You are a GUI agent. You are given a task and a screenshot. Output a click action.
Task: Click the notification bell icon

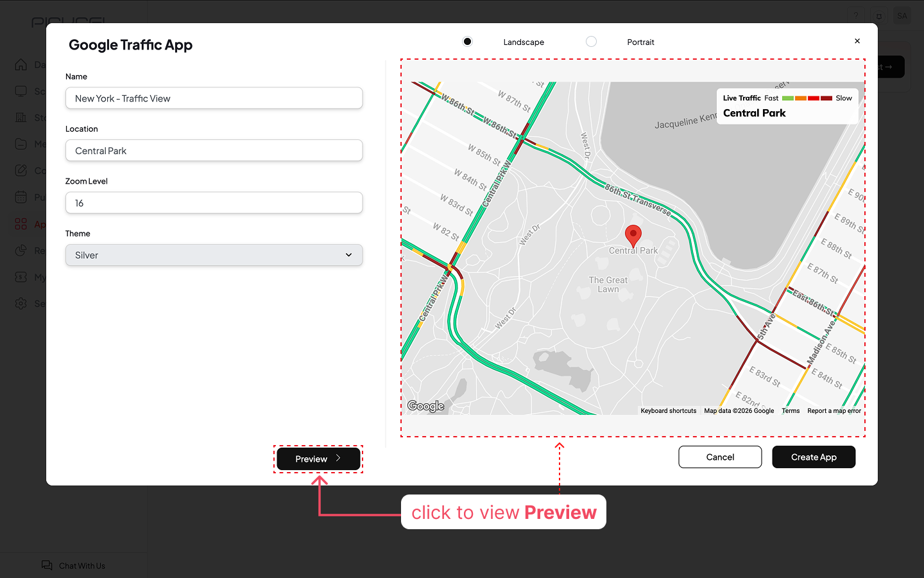[879, 16]
